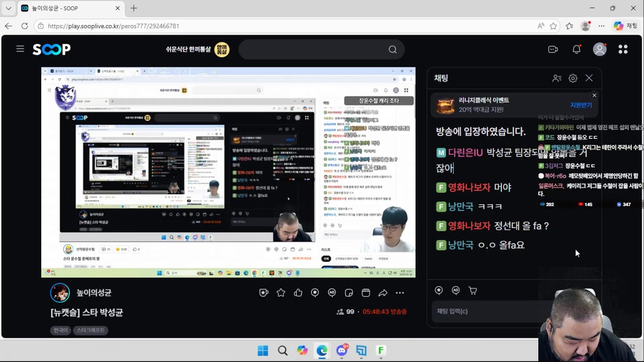The image size is (644, 362).
Task: Go back in the browser
Action: click(x=9, y=26)
